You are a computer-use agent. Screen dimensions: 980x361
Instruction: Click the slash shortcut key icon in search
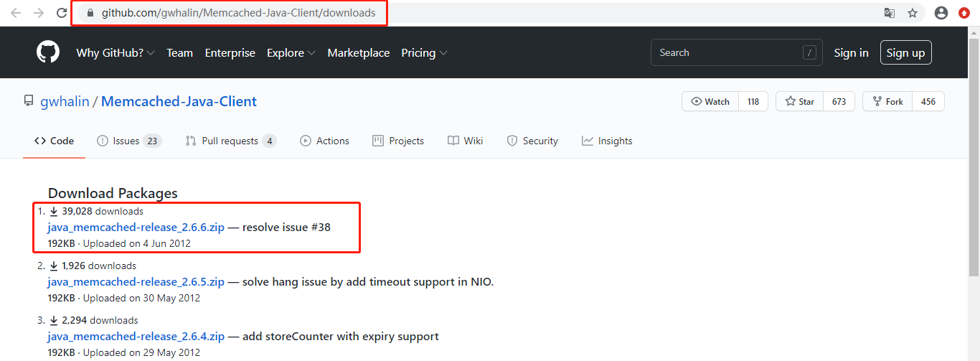pos(809,52)
